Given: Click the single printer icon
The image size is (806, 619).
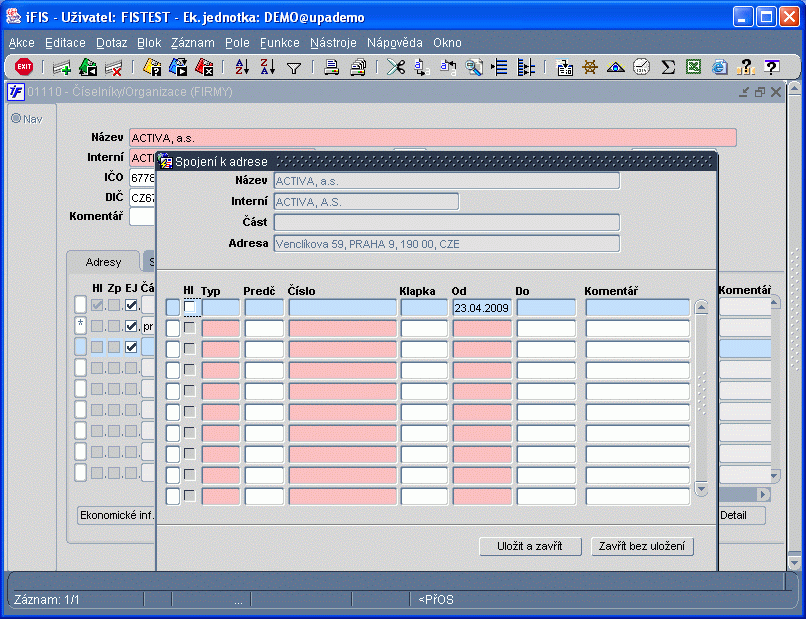Looking at the screenshot, I should point(332,67).
